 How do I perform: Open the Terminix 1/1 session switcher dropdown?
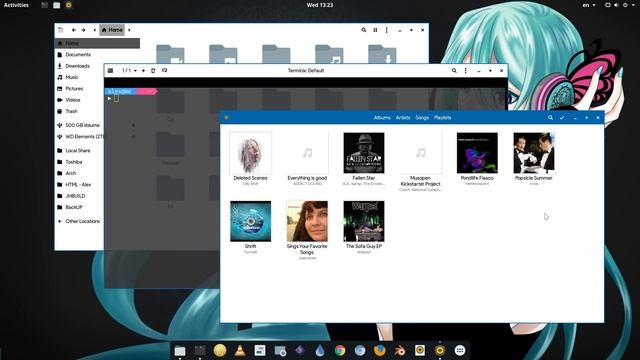pyautogui.click(x=129, y=71)
